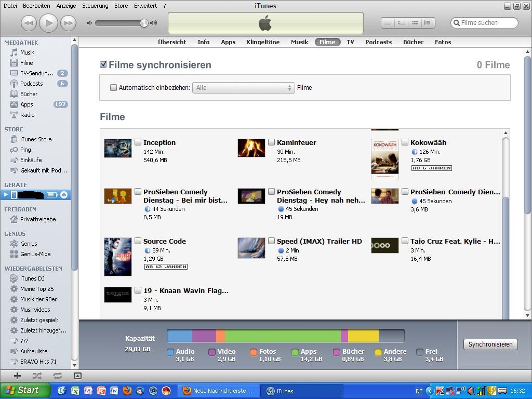The height and width of the screenshot is (399, 532).
Task: Open the iTunes DJ playlist
Action: [x=32, y=278]
